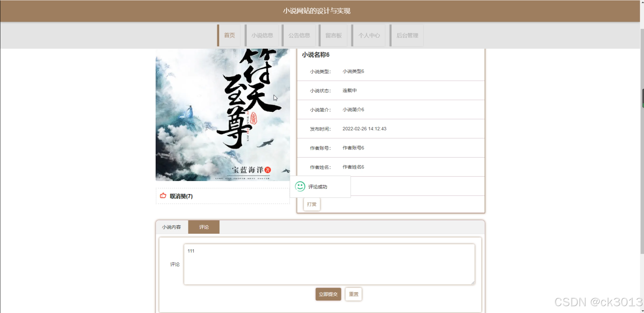Go to 后台管理 page
644x313 pixels.
pyautogui.click(x=406, y=35)
